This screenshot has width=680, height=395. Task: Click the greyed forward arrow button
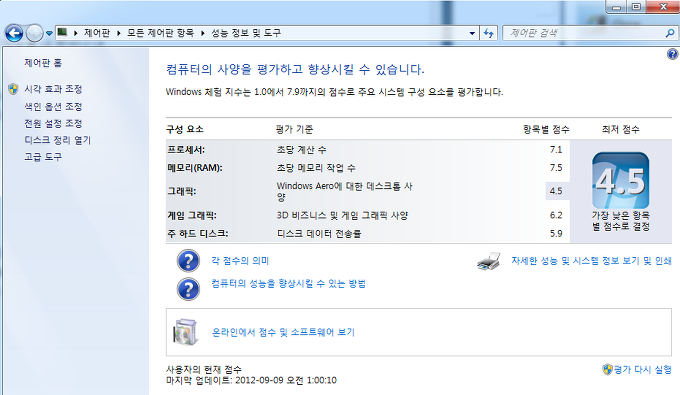click(34, 33)
